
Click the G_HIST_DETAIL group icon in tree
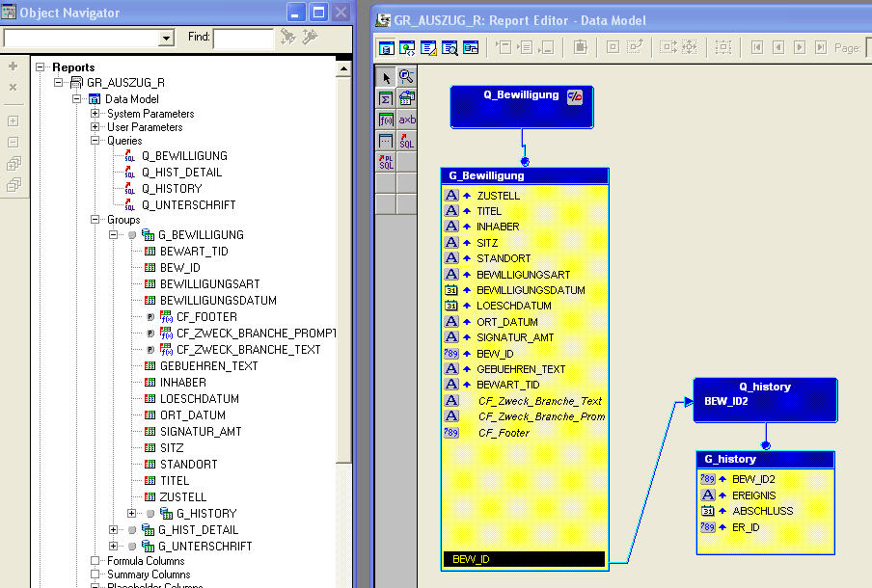[x=148, y=529]
